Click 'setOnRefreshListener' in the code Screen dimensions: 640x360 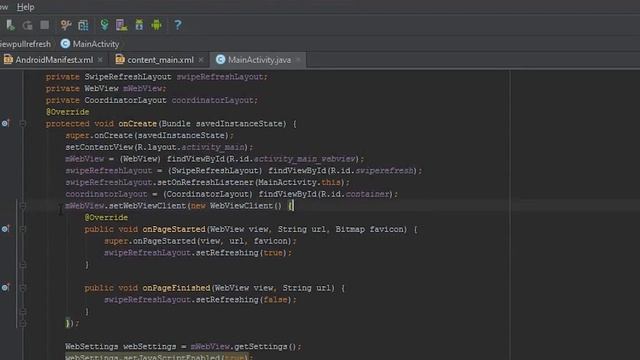(x=206, y=182)
